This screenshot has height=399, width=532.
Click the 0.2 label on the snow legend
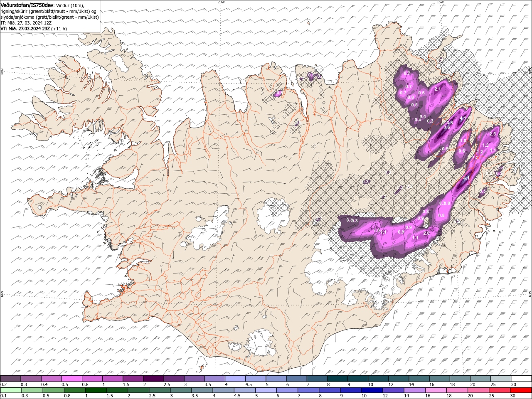(3, 385)
